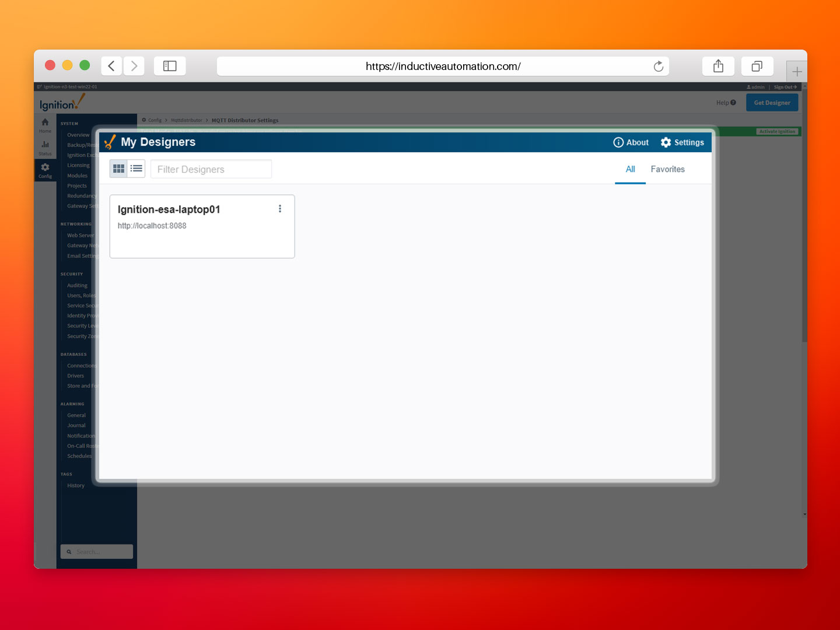Switch My Designers to list view
The width and height of the screenshot is (840, 630).
(136, 169)
